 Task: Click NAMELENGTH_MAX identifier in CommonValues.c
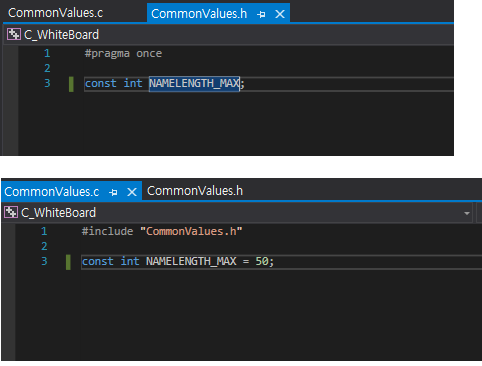(x=191, y=261)
